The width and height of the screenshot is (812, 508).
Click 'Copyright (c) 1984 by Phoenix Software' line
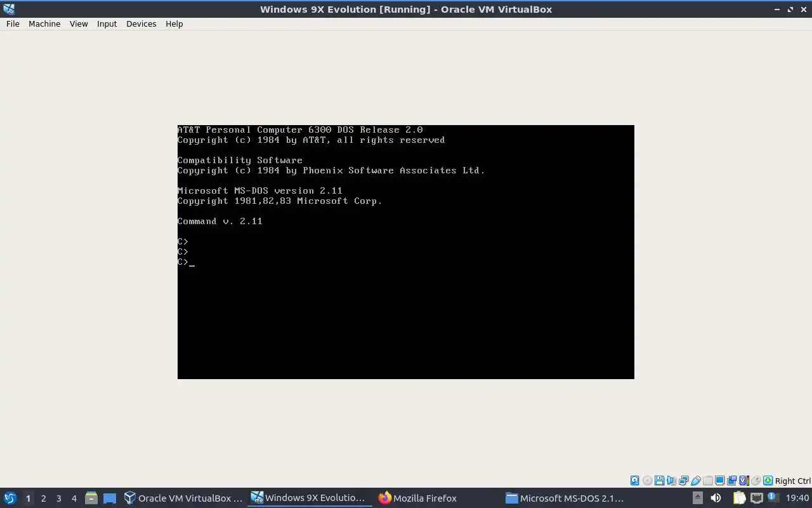331,170
